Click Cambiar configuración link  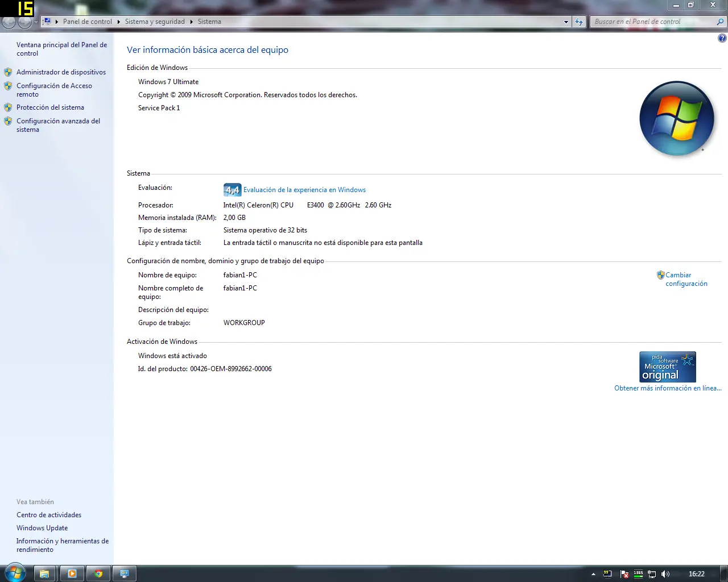coord(686,279)
